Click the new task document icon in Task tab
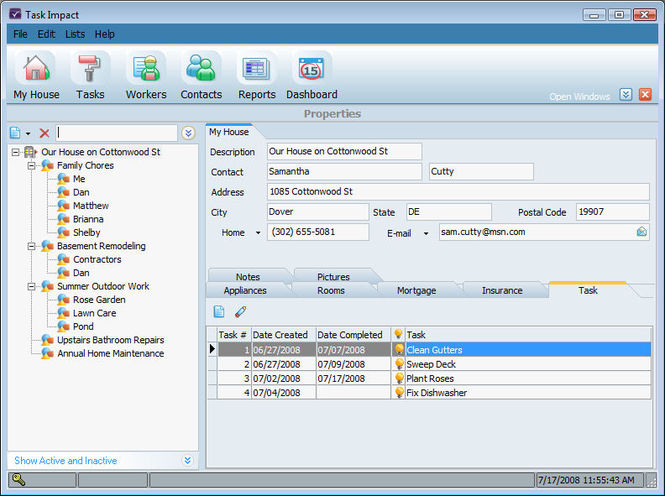Image resolution: width=665 pixels, height=496 pixels. [x=219, y=312]
